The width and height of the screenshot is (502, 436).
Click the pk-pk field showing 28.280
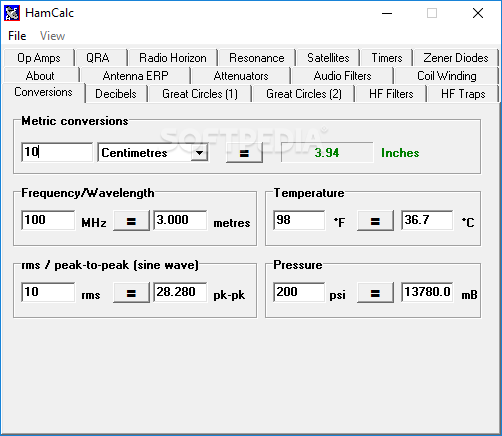(180, 292)
